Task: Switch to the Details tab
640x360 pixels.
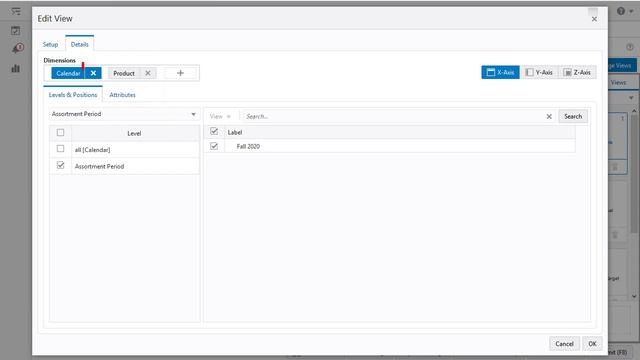Action: 80,44
